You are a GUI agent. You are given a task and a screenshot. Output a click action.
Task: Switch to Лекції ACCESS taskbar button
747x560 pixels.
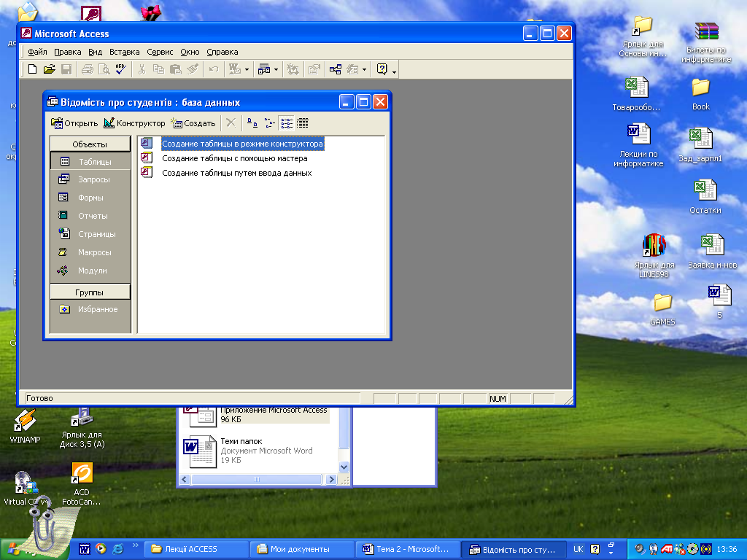[x=197, y=549]
